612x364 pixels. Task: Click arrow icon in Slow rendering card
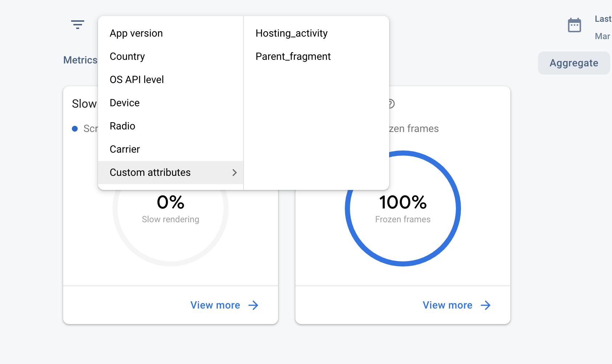click(253, 305)
